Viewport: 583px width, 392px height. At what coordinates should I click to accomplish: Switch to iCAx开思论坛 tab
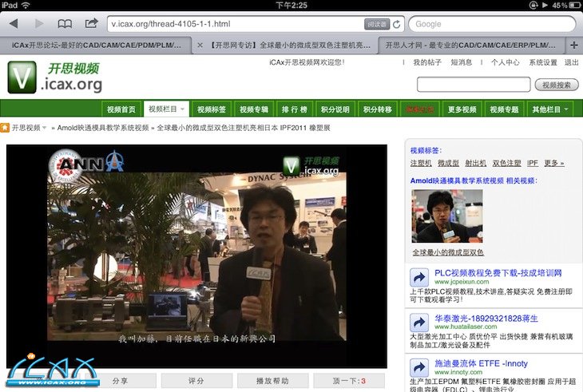(x=96, y=46)
